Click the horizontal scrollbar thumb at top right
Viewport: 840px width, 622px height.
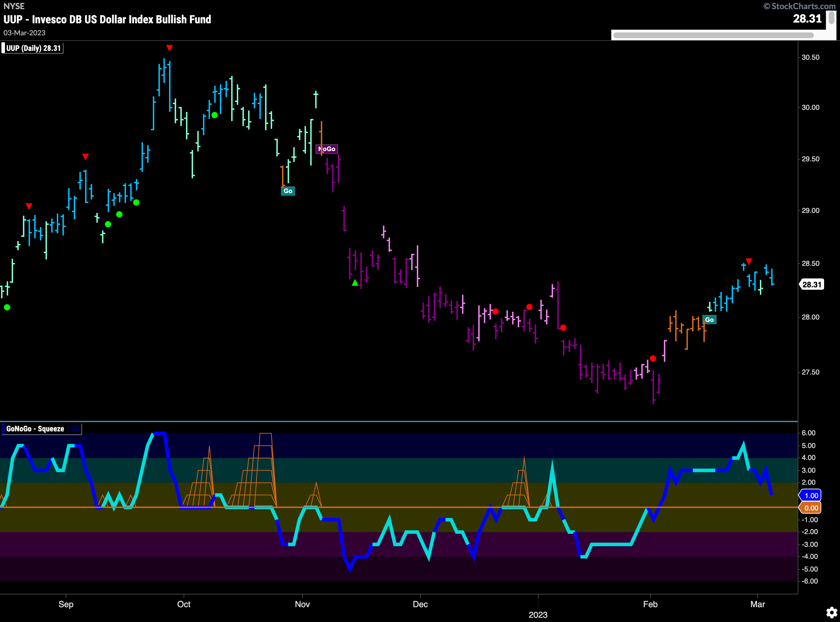point(713,35)
